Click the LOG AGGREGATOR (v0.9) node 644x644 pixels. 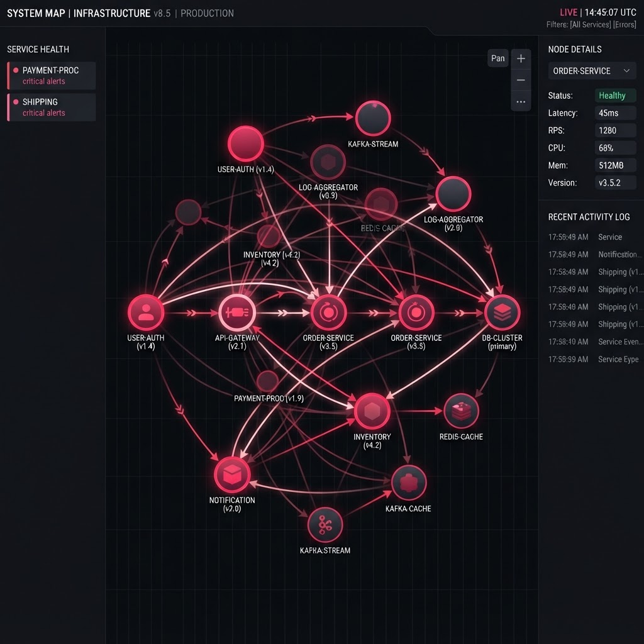coord(328,162)
